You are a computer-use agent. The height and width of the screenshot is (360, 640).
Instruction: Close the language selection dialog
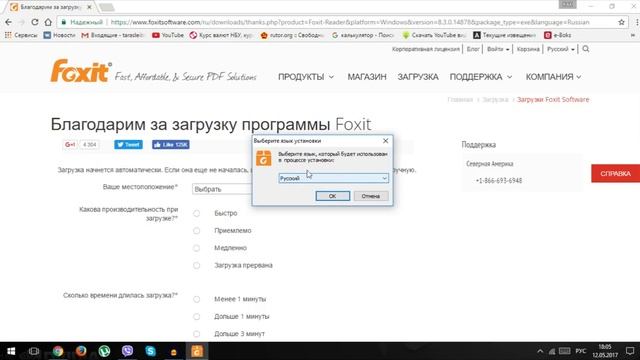(385, 140)
